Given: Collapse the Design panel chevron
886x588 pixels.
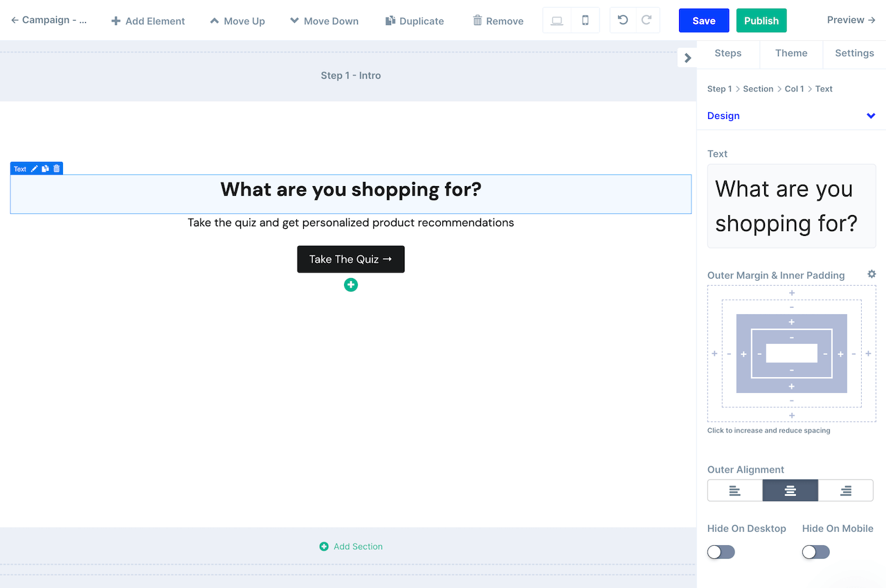Looking at the screenshot, I should (871, 116).
